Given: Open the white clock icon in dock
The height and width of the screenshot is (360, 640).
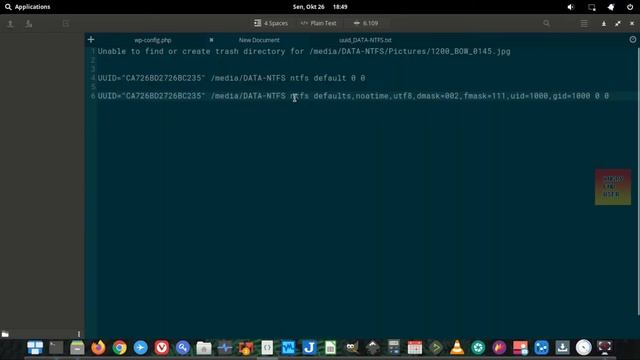Looking at the screenshot, I should point(584,348).
